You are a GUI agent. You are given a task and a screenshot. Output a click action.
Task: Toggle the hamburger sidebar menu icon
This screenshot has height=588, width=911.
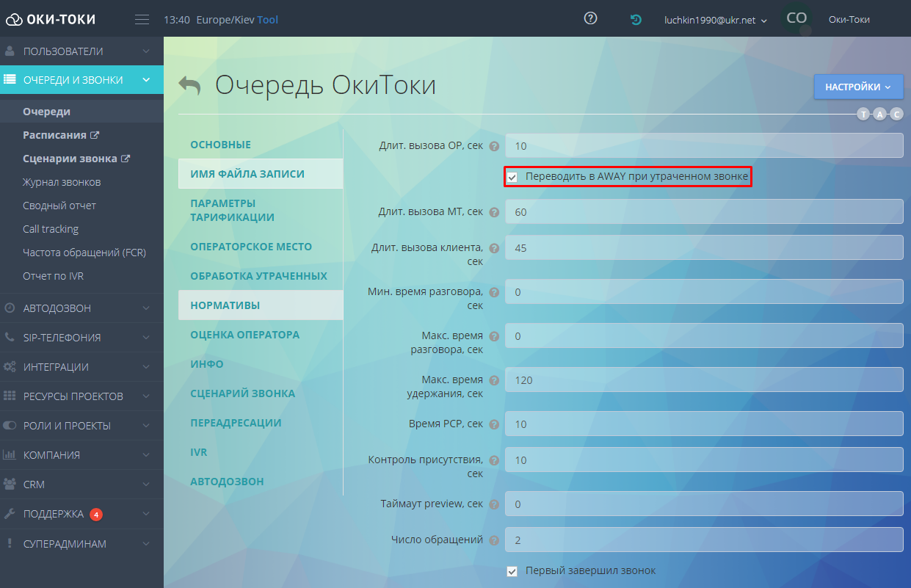[x=142, y=20]
